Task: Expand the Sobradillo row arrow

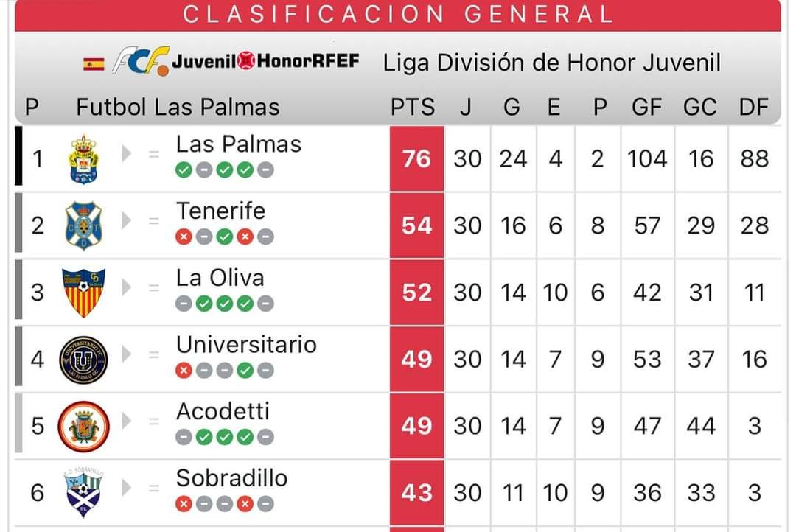Action: coord(127,488)
